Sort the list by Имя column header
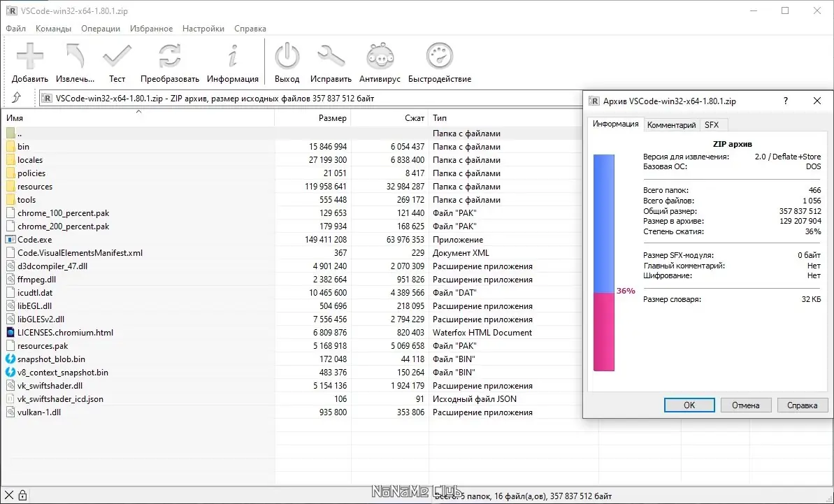The height and width of the screenshot is (504, 834). point(138,118)
